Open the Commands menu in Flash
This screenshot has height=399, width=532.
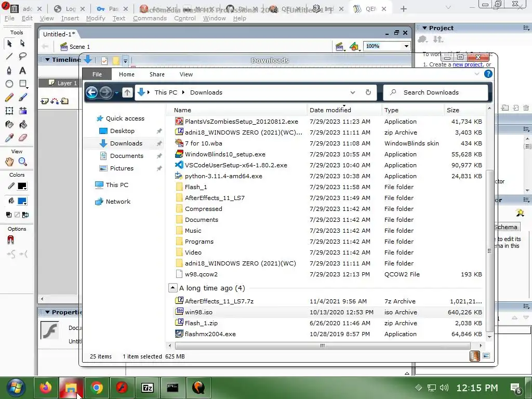coord(150,18)
